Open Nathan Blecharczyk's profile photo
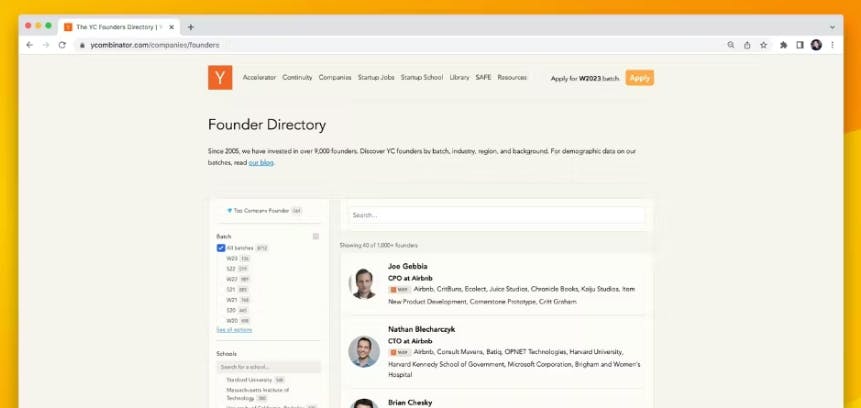 pyautogui.click(x=364, y=351)
